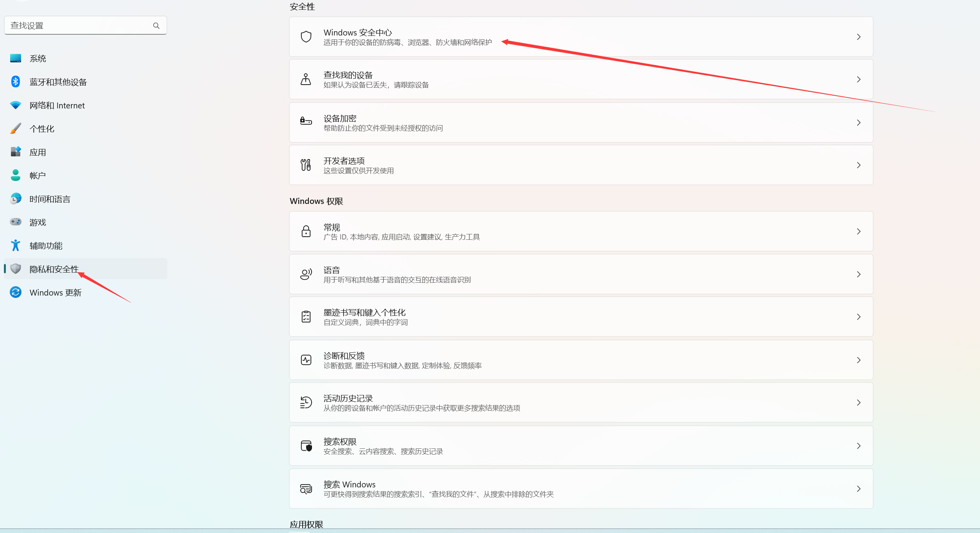980x533 pixels.
Task: Open 活动历史记录 settings title
Action: click(x=348, y=398)
